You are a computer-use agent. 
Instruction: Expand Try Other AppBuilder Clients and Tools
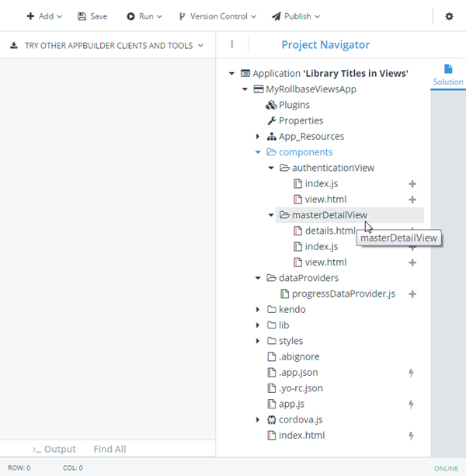tap(106, 46)
